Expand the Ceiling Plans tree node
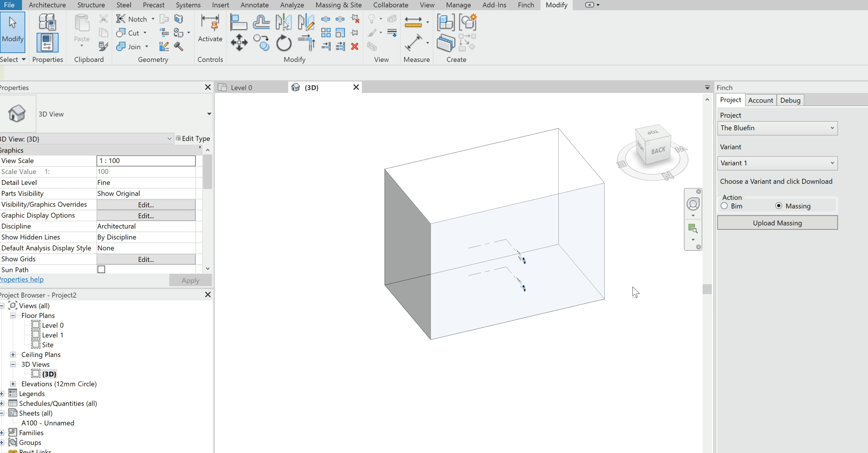The image size is (868, 453). pos(13,354)
